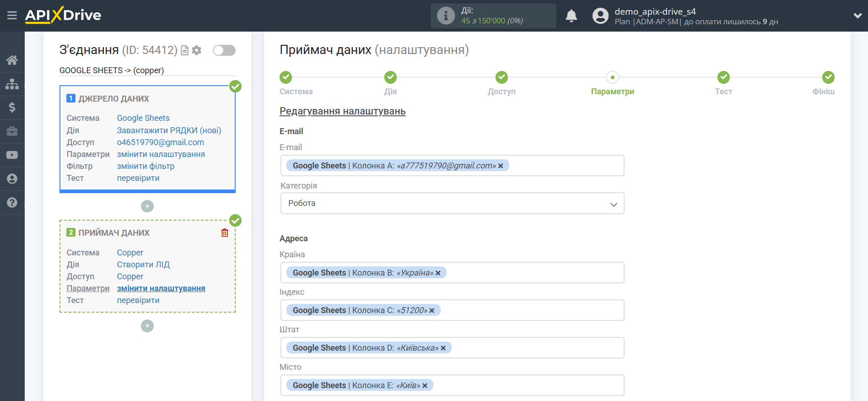The image size is (868, 401).
Task: Open the hamburger menu
Action: pyautogui.click(x=12, y=16)
